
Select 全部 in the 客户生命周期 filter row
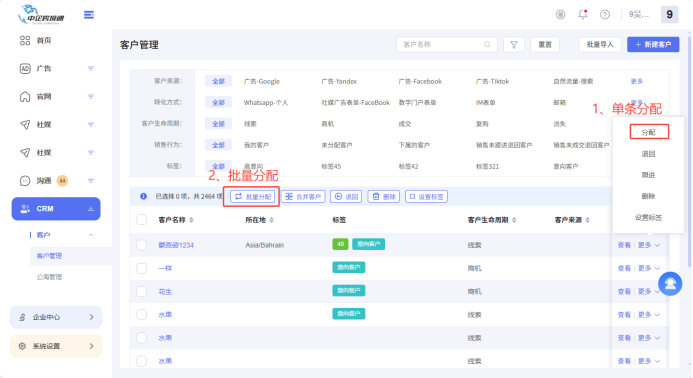218,124
